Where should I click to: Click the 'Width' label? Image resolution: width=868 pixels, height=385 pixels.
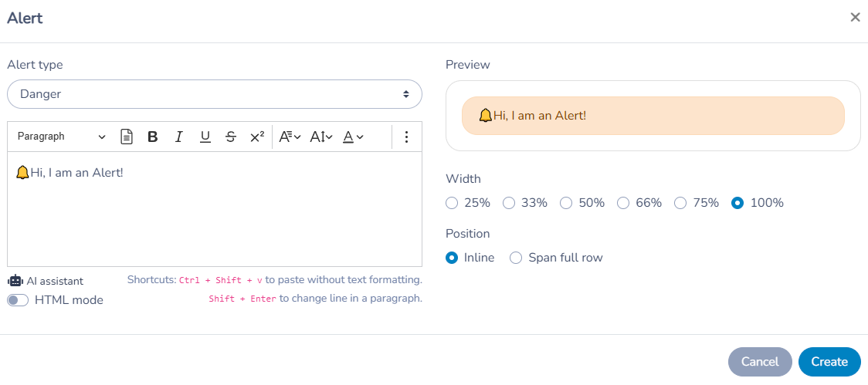[463, 179]
